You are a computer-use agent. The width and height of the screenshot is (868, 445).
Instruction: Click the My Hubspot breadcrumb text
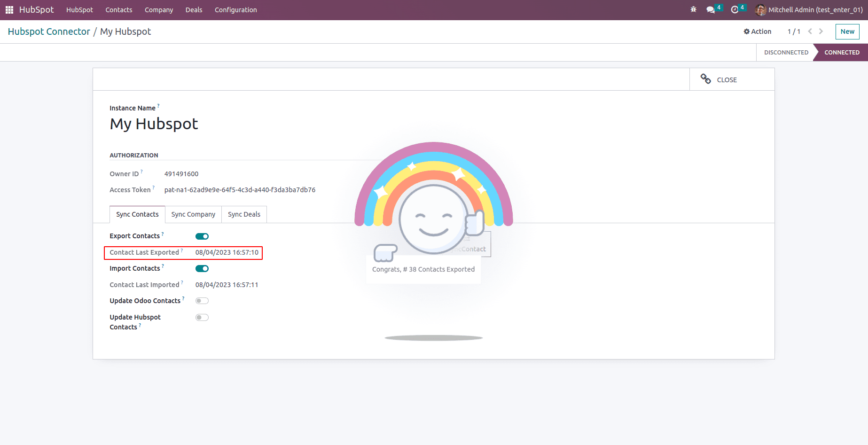click(x=125, y=31)
